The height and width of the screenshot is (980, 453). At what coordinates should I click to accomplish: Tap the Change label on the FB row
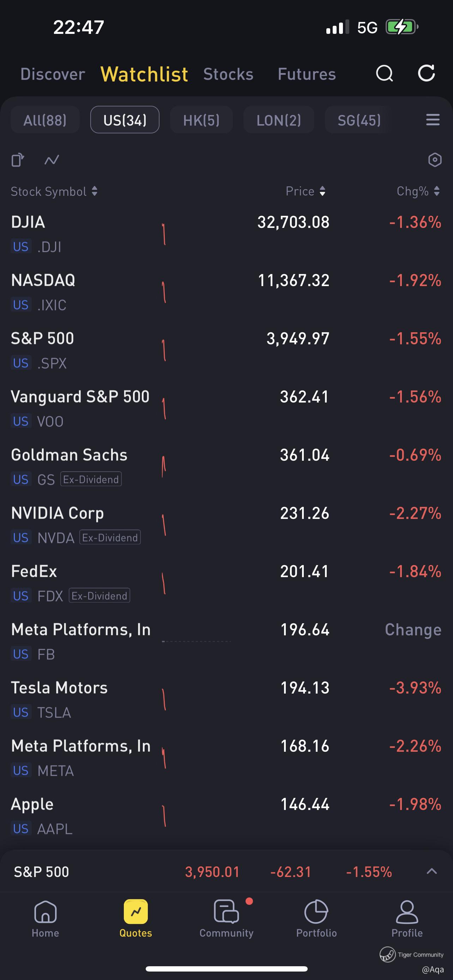(413, 630)
